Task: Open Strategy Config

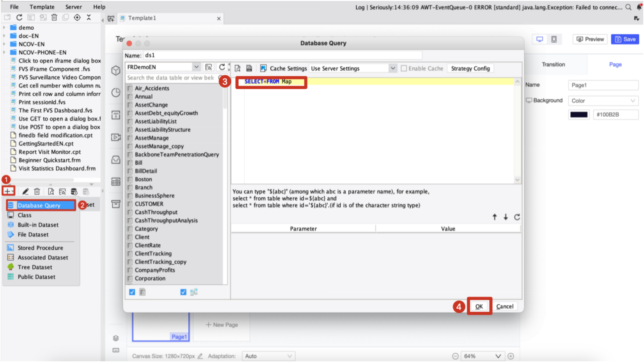Action: coord(470,68)
